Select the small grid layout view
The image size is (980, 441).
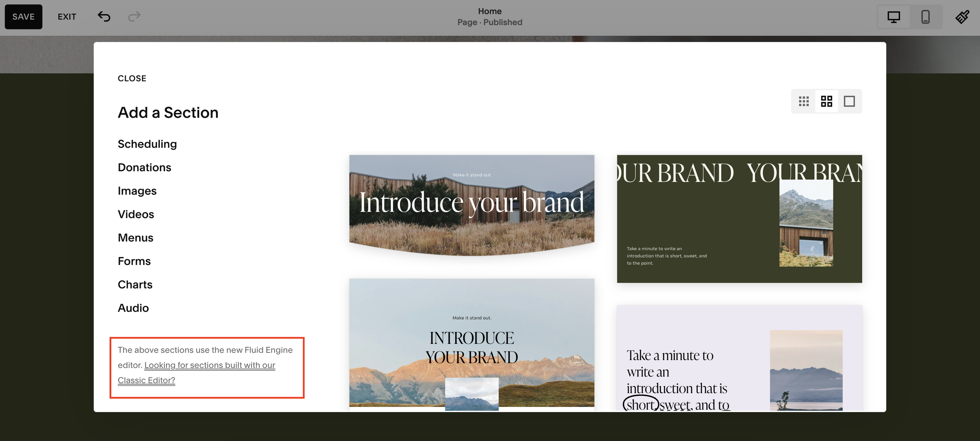click(x=804, y=101)
